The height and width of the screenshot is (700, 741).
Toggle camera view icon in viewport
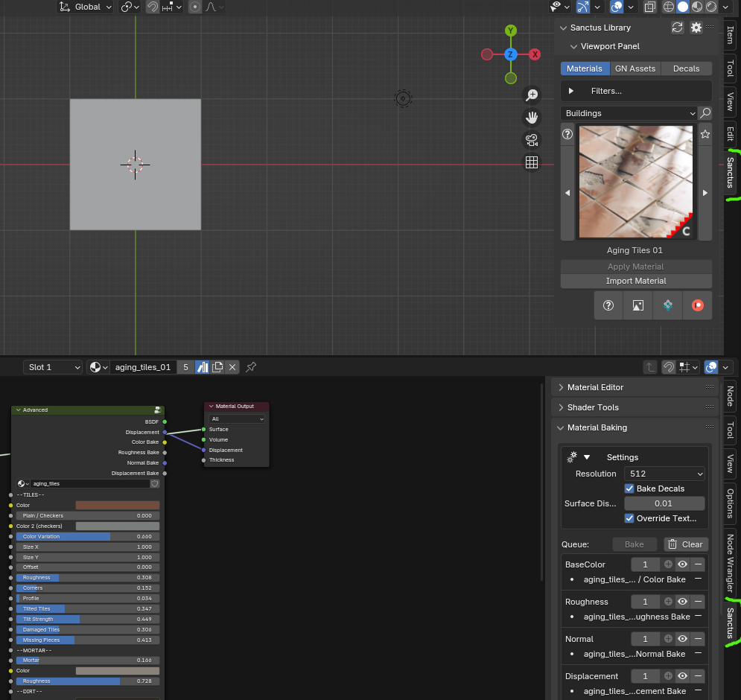pos(532,140)
